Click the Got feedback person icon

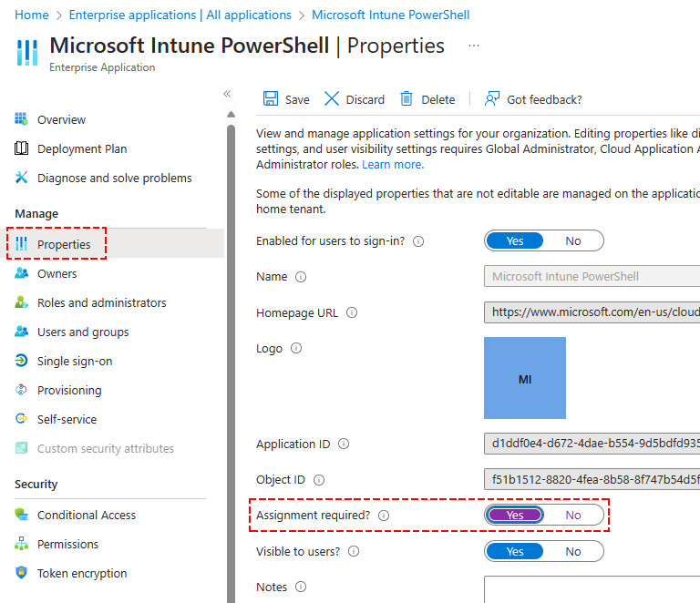(492, 98)
